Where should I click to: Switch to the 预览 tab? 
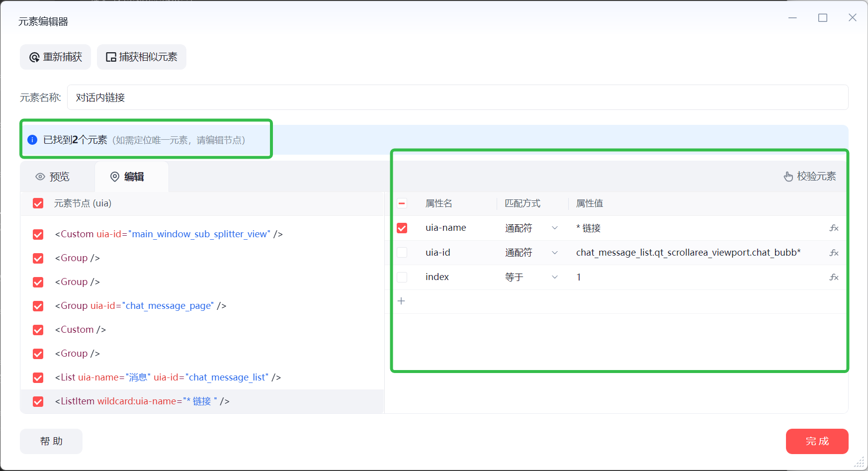click(52, 177)
